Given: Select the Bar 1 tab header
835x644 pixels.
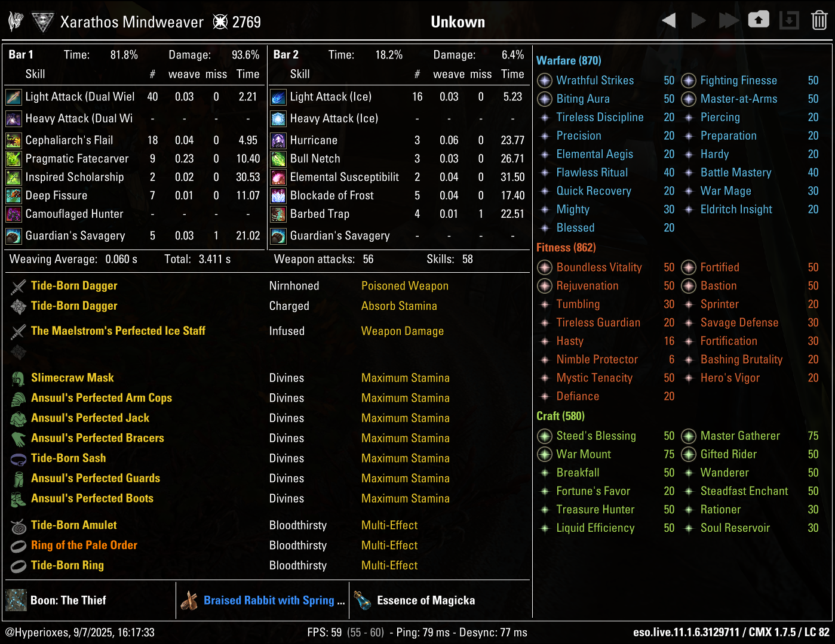Looking at the screenshot, I should point(20,54).
